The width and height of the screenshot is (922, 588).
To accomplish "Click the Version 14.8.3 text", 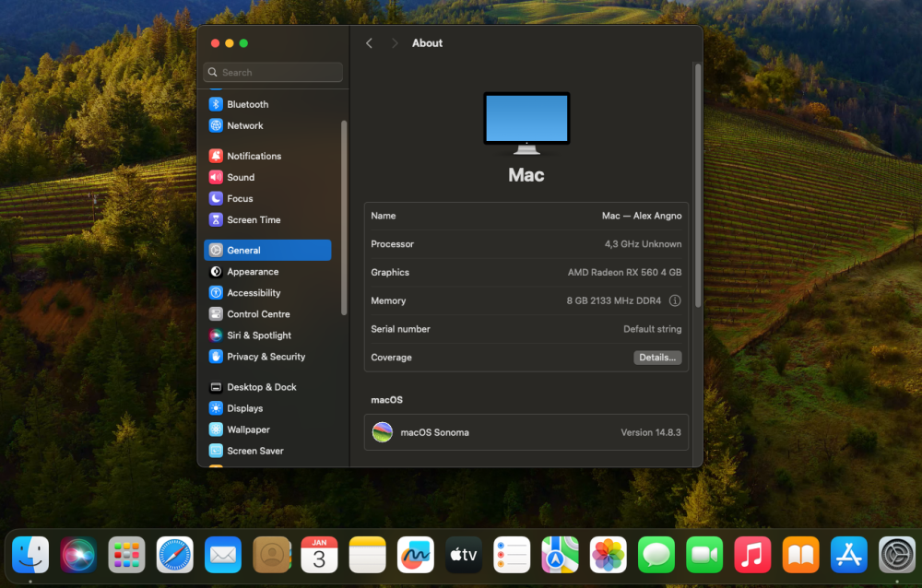I will [x=651, y=432].
